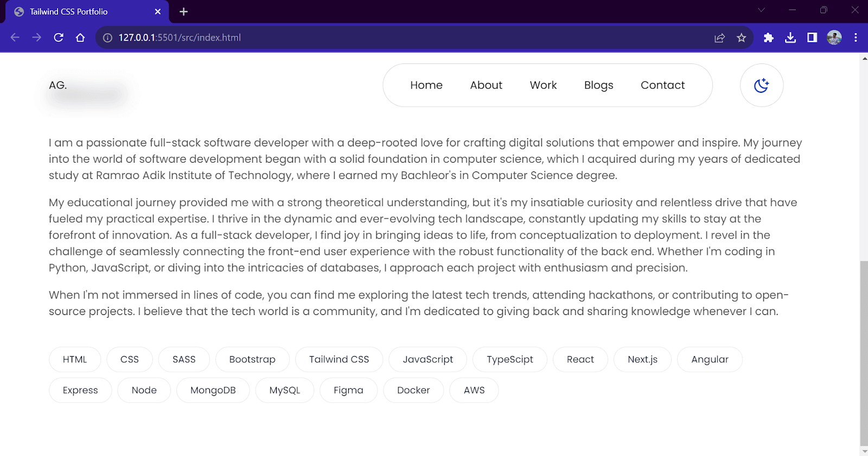Click the Next.js skill badge
Viewport: 868px width, 456px height.
[643, 359]
